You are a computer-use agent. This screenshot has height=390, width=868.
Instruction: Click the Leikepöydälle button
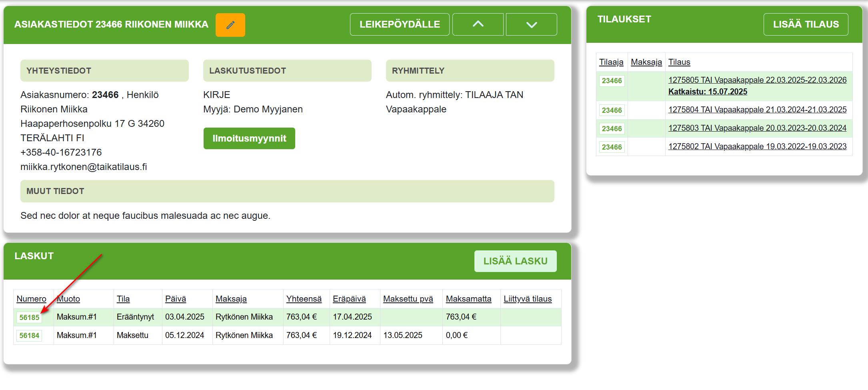click(x=399, y=24)
